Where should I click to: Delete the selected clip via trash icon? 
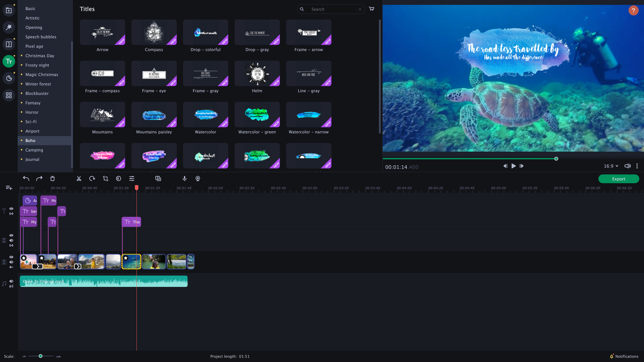53,178
